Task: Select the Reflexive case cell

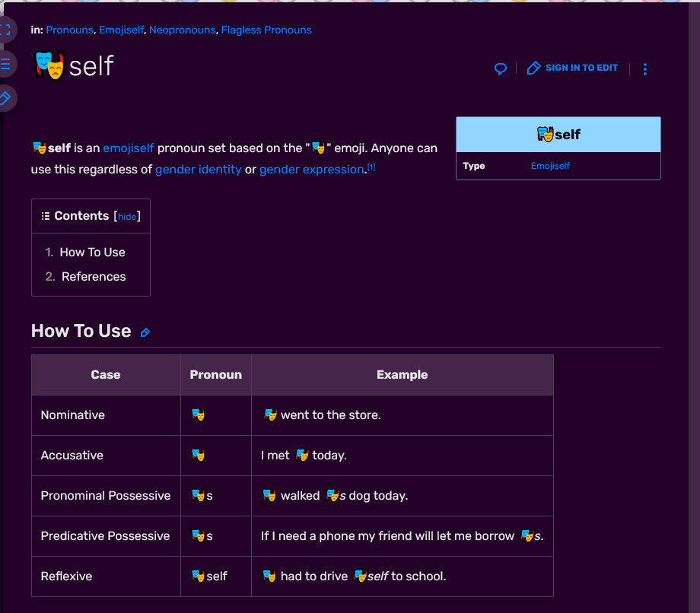Action: point(106,576)
